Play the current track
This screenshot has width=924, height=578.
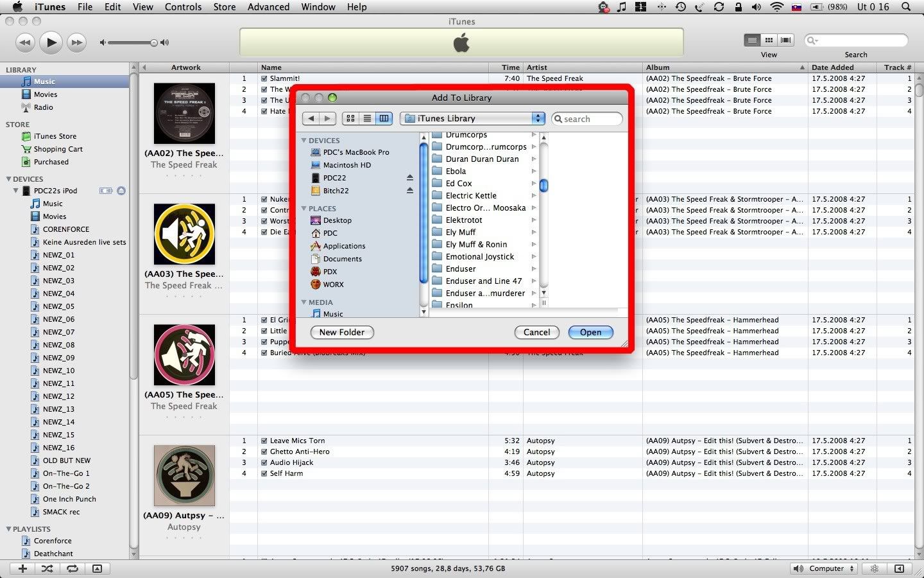51,43
